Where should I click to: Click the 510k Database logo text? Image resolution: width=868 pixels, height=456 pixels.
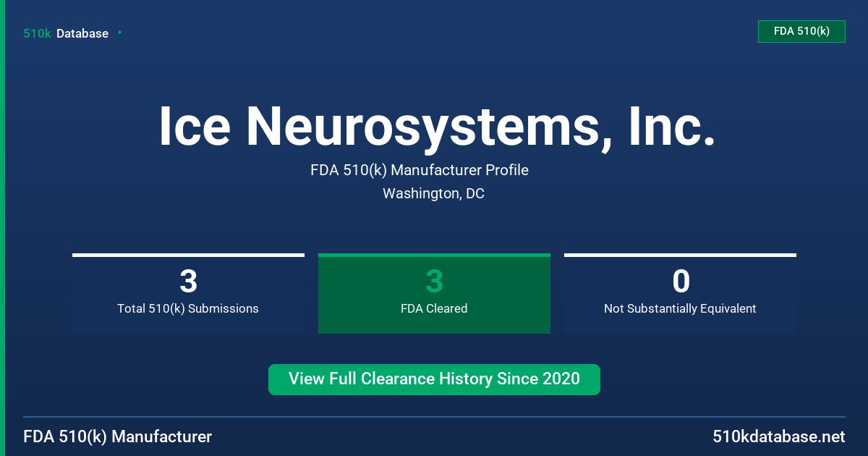pos(66,33)
